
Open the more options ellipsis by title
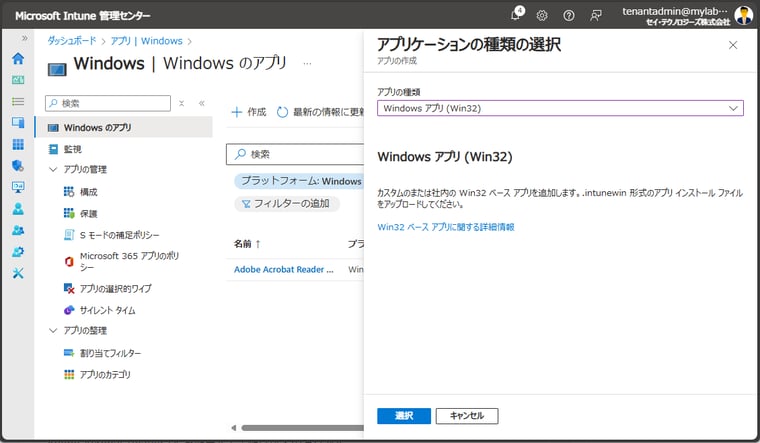pyautogui.click(x=307, y=63)
